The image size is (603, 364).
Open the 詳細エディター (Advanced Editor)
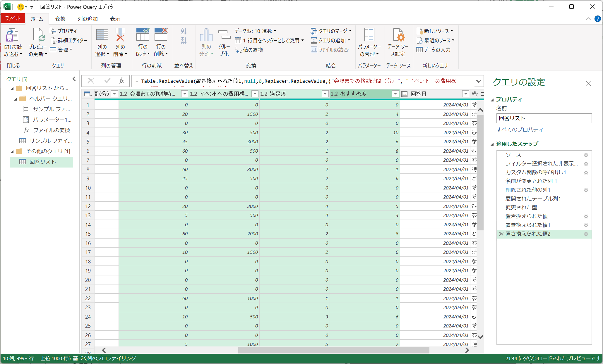click(69, 40)
